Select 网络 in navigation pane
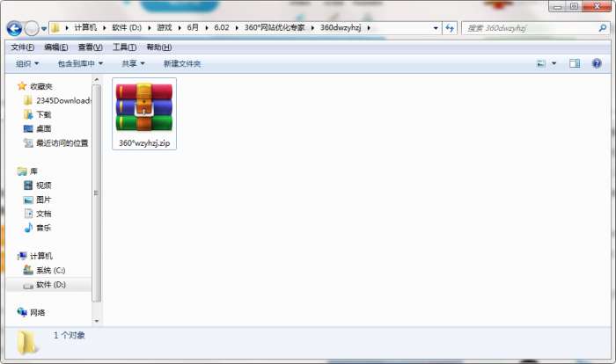The image size is (616, 364). coord(38,312)
